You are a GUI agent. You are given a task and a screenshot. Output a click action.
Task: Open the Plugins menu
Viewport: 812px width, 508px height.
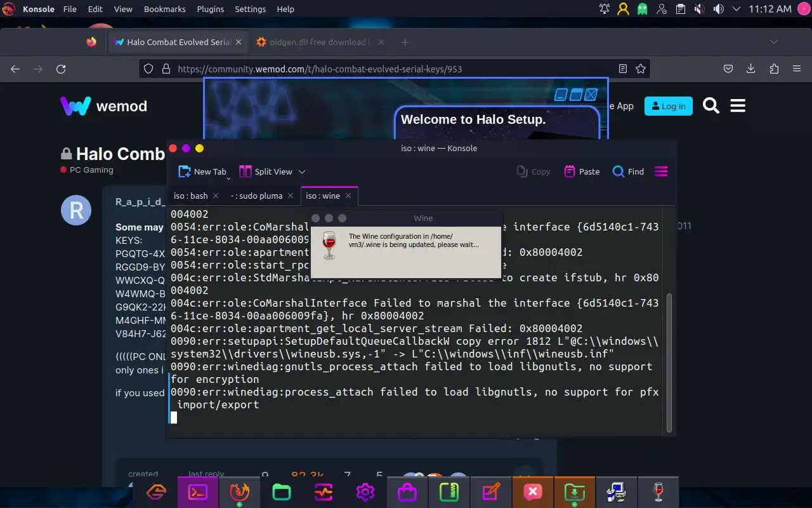[x=210, y=9]
